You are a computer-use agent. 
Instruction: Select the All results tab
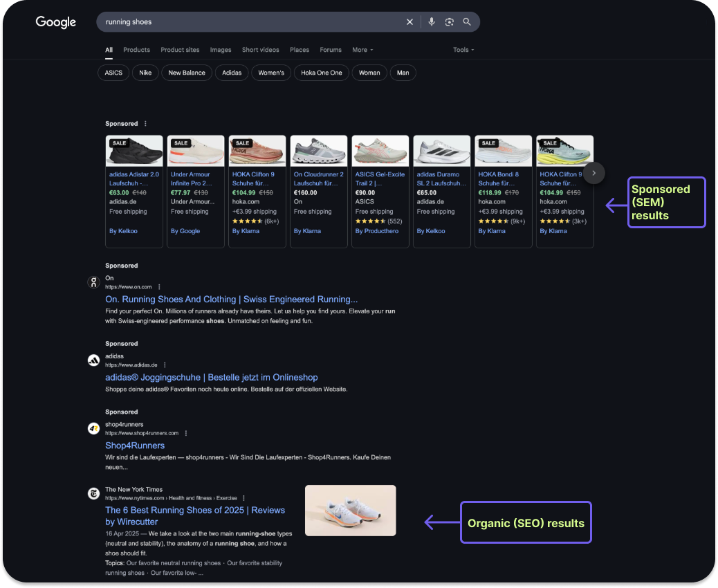click(109, 50)
